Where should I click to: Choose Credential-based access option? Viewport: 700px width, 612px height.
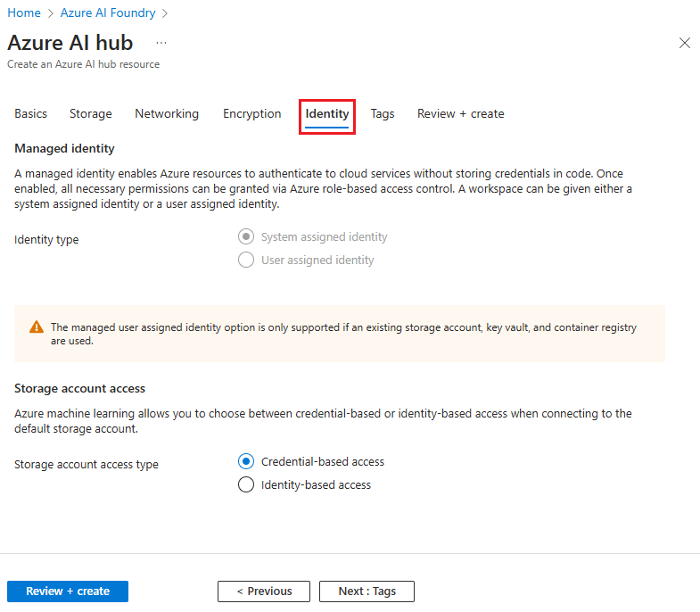point(246,461)
